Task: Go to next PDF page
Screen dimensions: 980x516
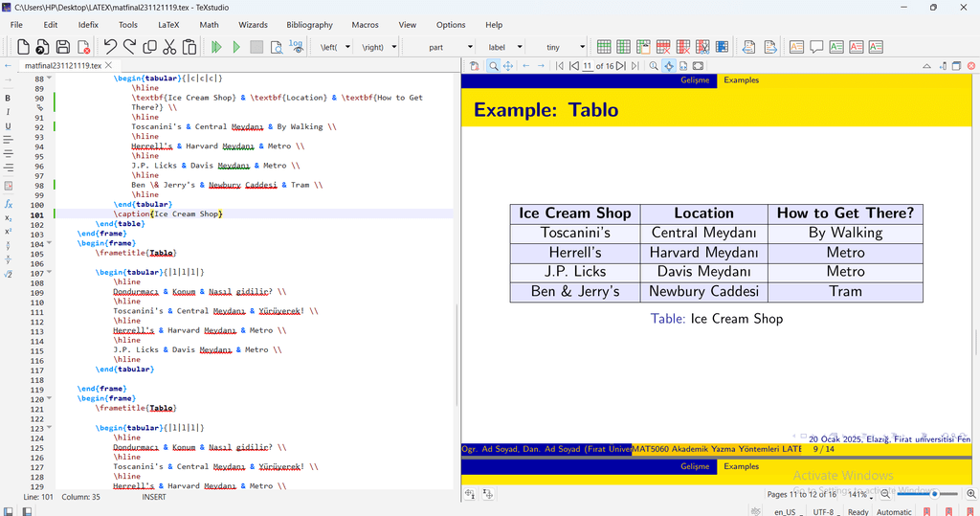Action: pos(620,66)
